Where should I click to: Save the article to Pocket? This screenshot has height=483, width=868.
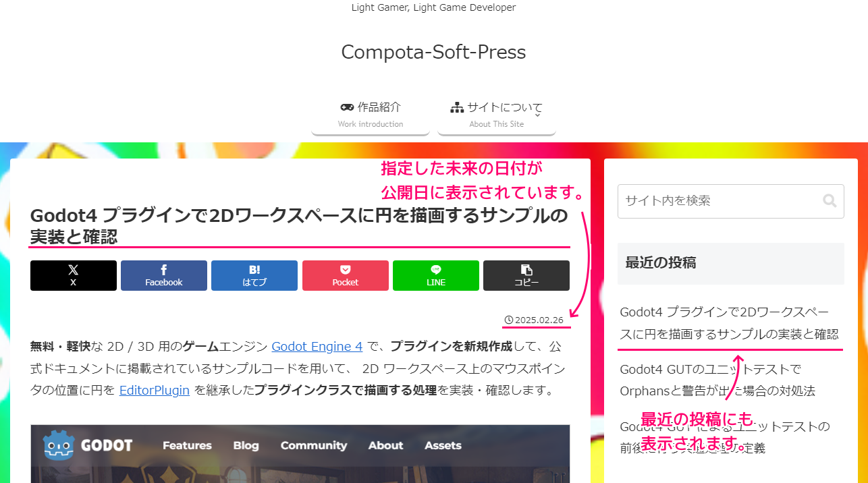click(x=346, y=275)
